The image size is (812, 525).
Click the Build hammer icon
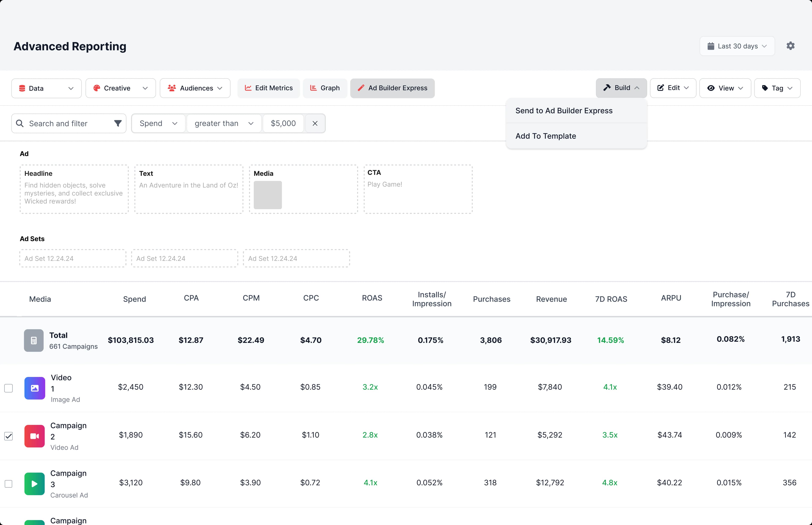click(607, 88)
